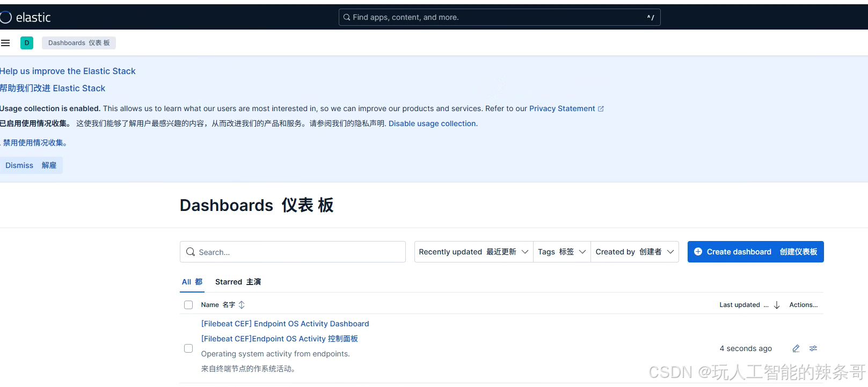
Task: Click the '4 seconds ago' timestamp
Action: coord(746,348)
